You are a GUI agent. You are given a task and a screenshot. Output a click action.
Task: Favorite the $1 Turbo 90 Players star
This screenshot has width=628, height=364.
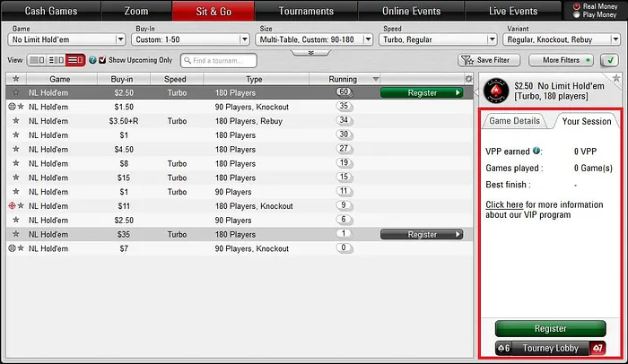coord(16,191)
